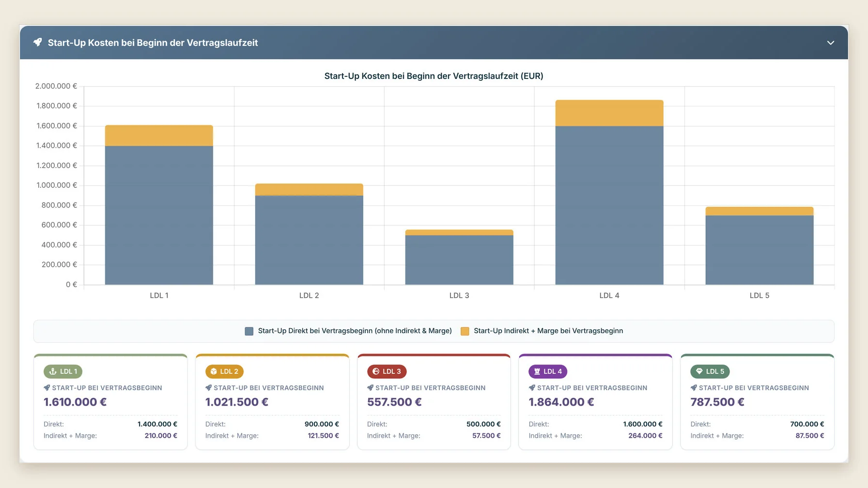Screen dimensions: 868x488
Task: Click the orange Indirekt + Marge legend swatch
Action: [465, 331]
